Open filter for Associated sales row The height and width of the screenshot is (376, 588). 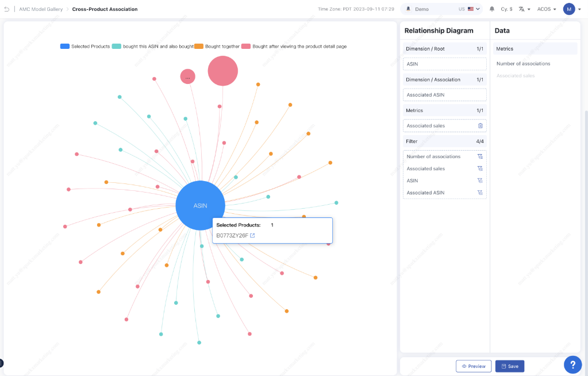tap(480, 168)
